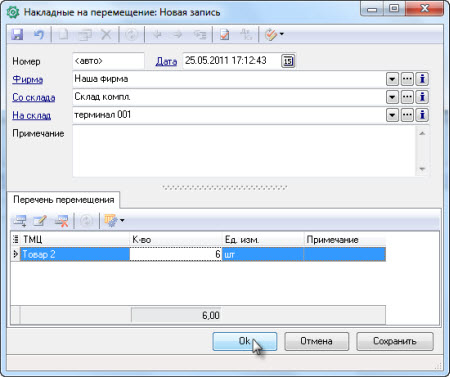Viewport: 450px width, 377px height.
Task: Select the Товар 2 cell
Action: click(75, 254)
